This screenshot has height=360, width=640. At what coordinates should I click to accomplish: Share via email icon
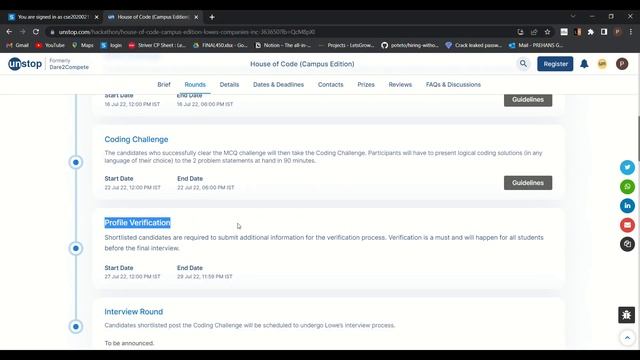point(627,225)
